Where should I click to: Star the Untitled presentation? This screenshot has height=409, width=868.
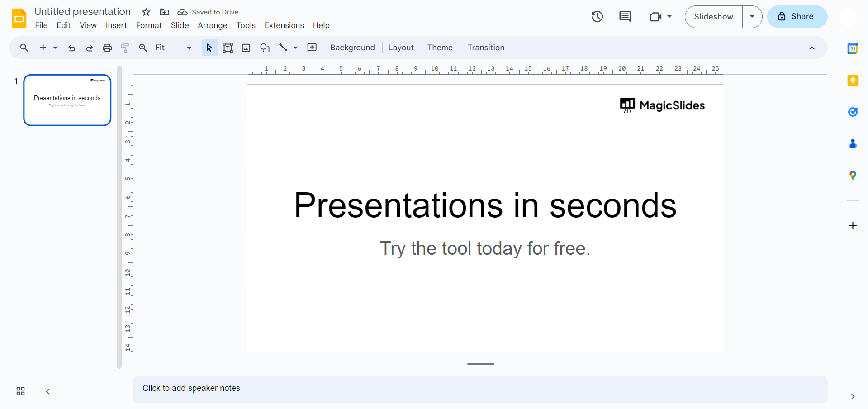(x=146, y=12)
